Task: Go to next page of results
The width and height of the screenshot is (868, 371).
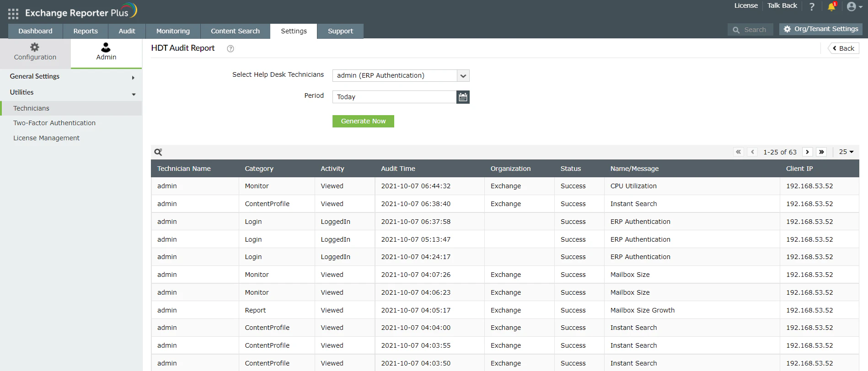Action: coord(807,152)
